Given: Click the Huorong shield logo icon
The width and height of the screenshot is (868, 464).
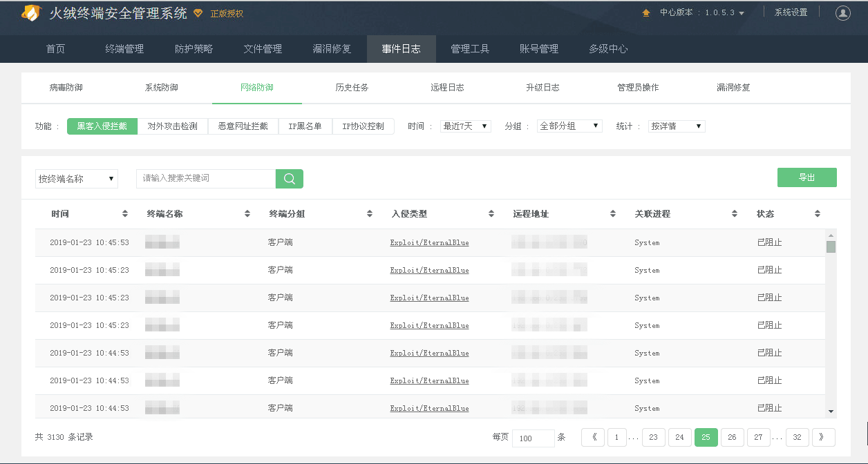Looking at the screenshot, I should tap(31, 13).
